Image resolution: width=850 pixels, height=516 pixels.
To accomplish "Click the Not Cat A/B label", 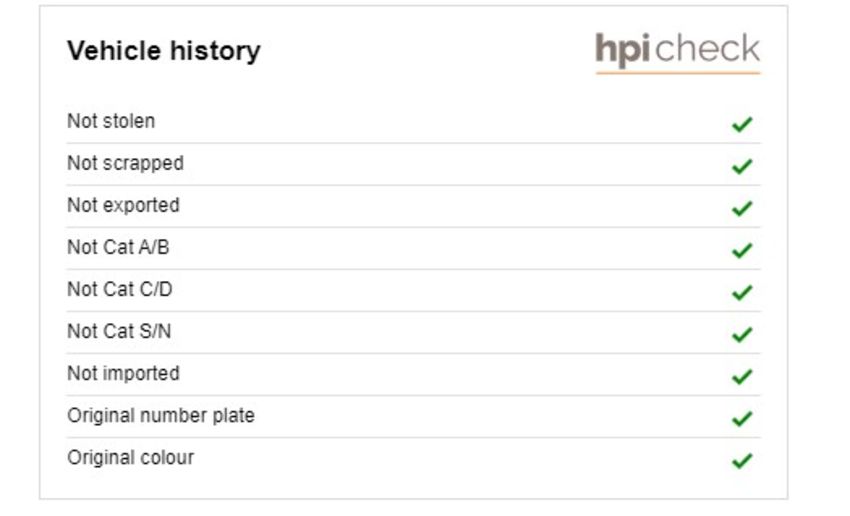I will coord(118,247).
